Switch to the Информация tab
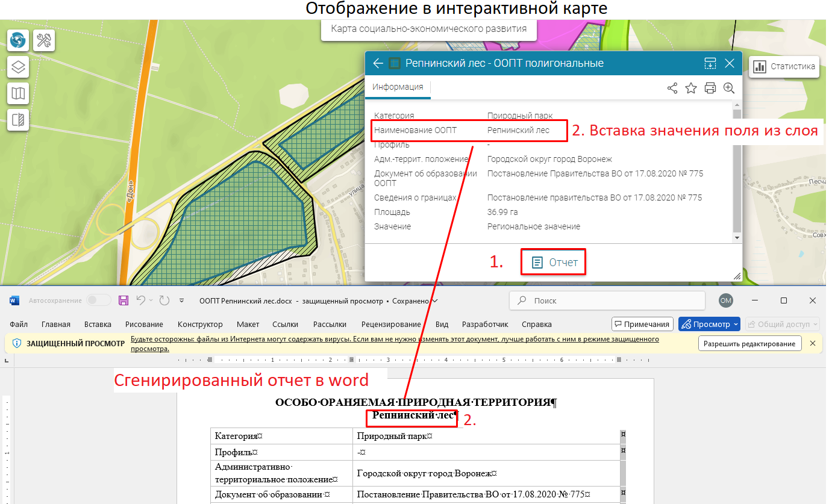Viewport: 829px width, 504px height. (x=397, y=87)
